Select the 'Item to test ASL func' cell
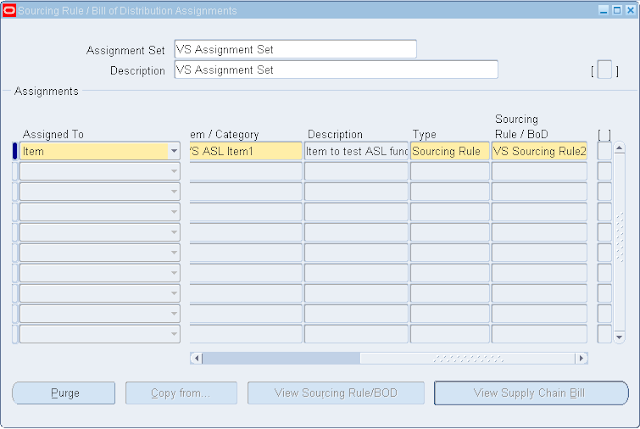This screenshot has height=429, width=640. [356, 151]
